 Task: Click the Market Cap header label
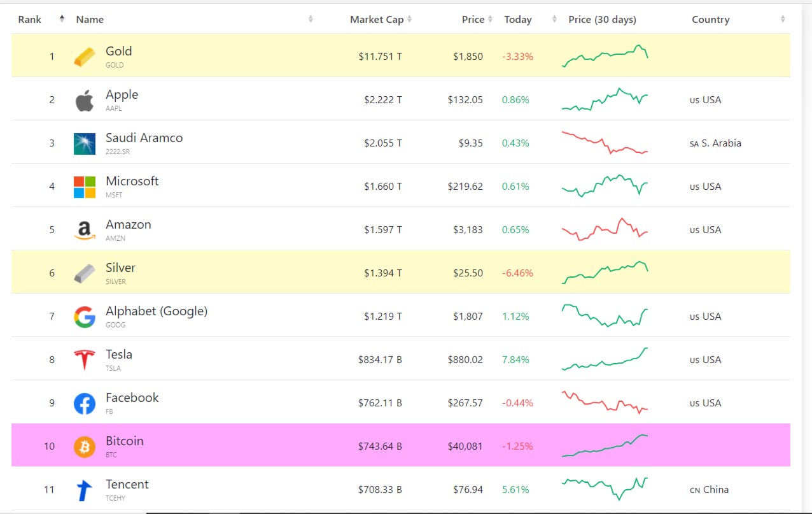click(x=377, y=20)
